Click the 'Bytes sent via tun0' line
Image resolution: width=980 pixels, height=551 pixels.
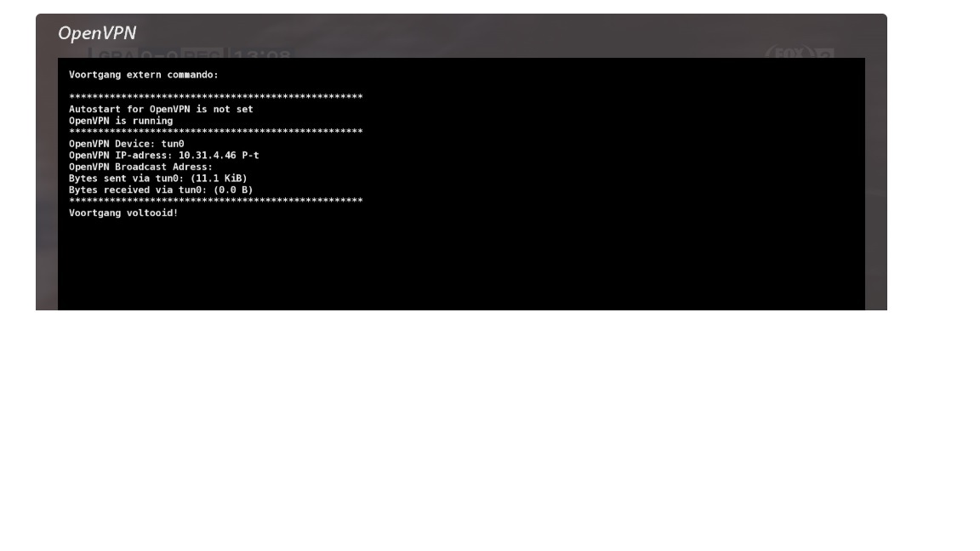click(158, 178)
